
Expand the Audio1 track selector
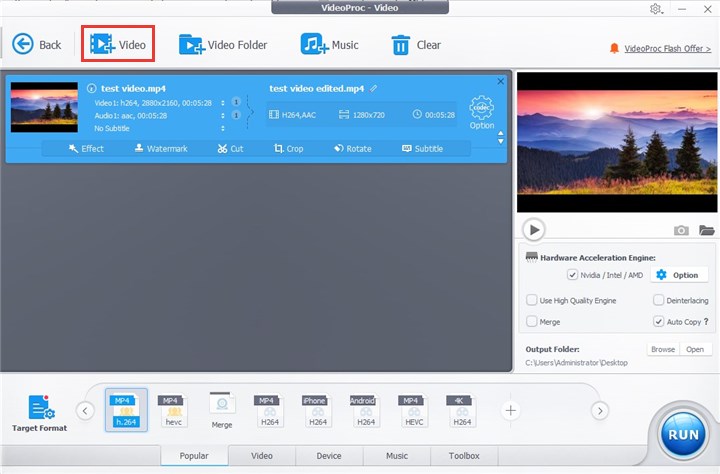pos(223,116)
